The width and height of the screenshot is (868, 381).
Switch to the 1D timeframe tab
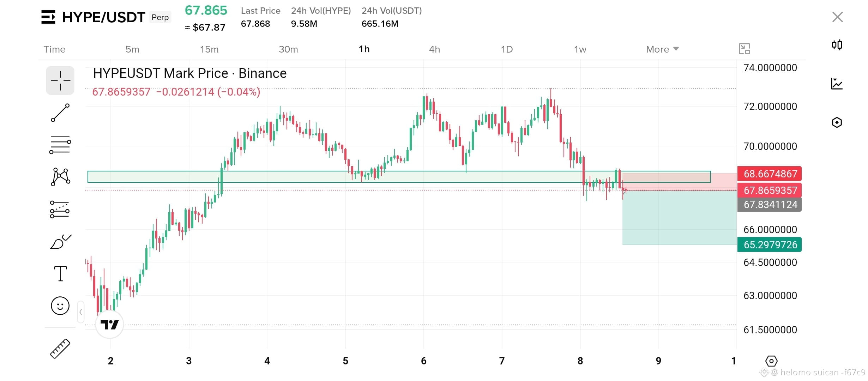(507, 49)
